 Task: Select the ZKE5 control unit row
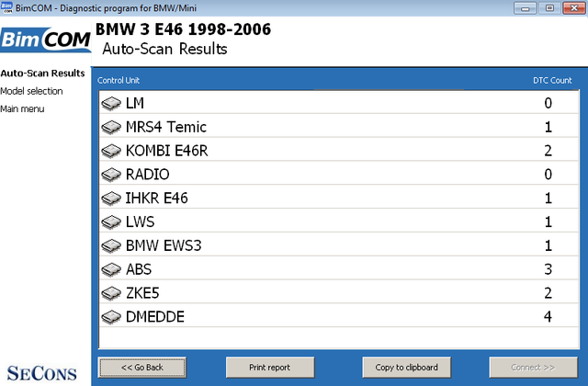[339, 292]
